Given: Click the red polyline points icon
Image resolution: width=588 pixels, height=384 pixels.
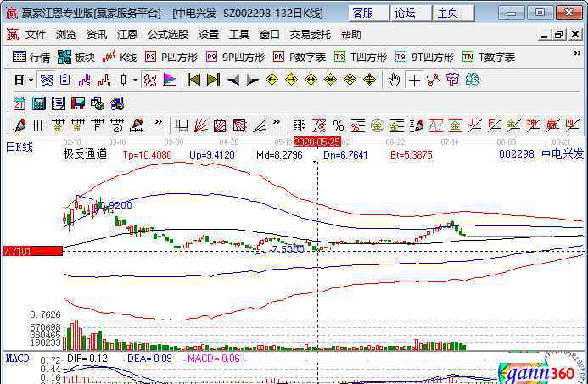Looking at the screenshot, I should (434, 80).
